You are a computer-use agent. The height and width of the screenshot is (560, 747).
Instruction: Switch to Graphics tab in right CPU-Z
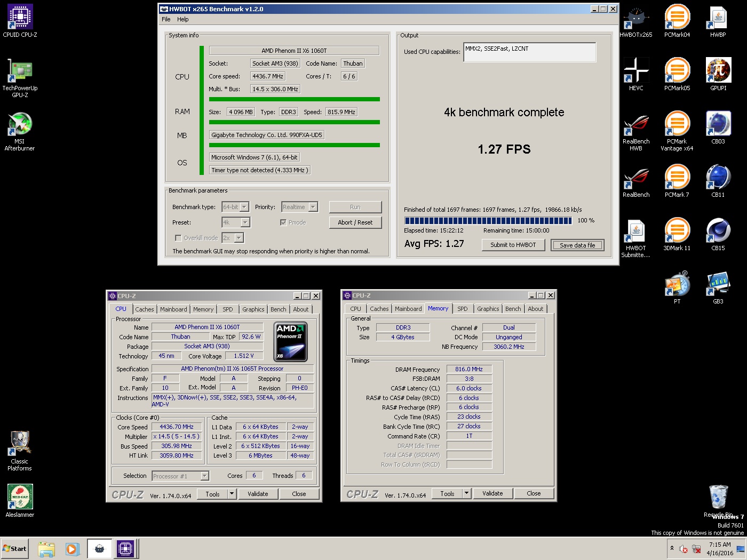point(488,309)
